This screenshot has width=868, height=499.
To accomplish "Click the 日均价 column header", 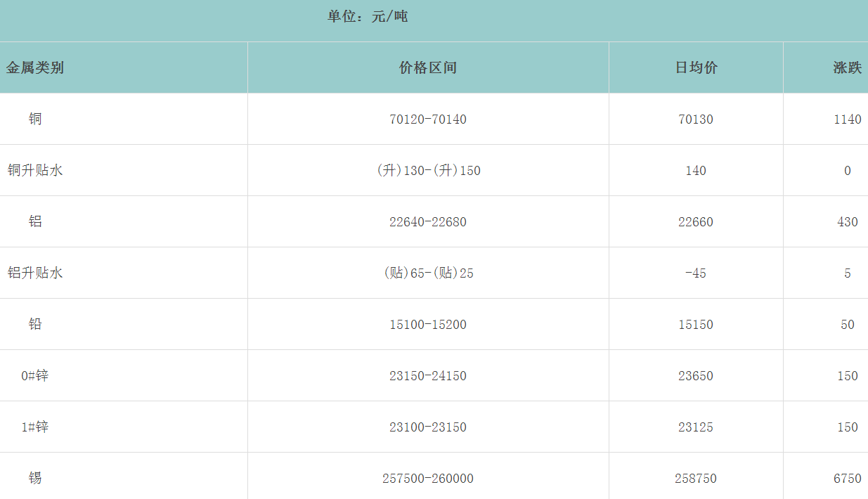I will [696, 68].
